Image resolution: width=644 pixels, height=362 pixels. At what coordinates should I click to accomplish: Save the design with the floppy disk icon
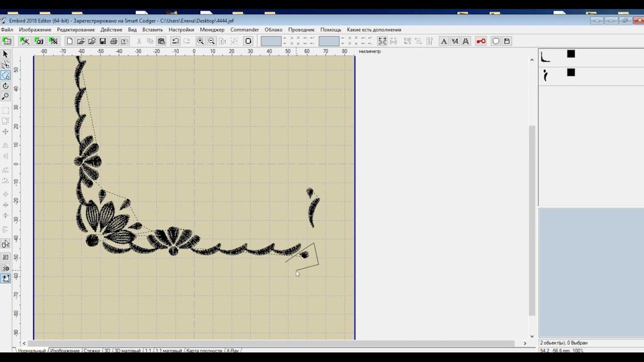[x=103, y=41]
